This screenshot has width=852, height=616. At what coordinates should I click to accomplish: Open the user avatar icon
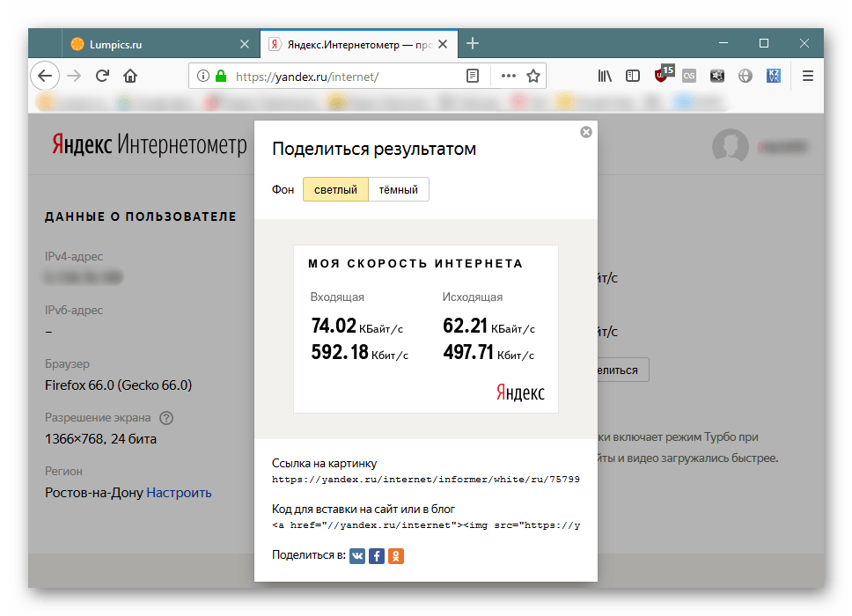coord(731,145)
